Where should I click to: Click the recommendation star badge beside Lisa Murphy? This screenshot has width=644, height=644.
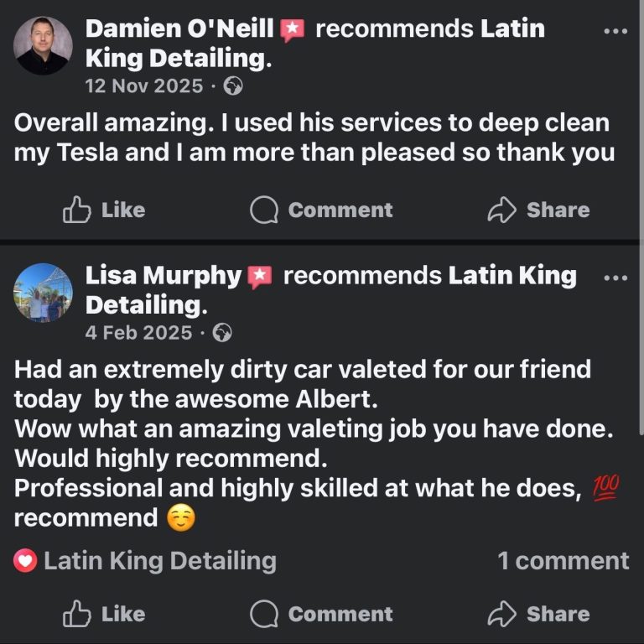pyautogui.click(x=260, y=277)
